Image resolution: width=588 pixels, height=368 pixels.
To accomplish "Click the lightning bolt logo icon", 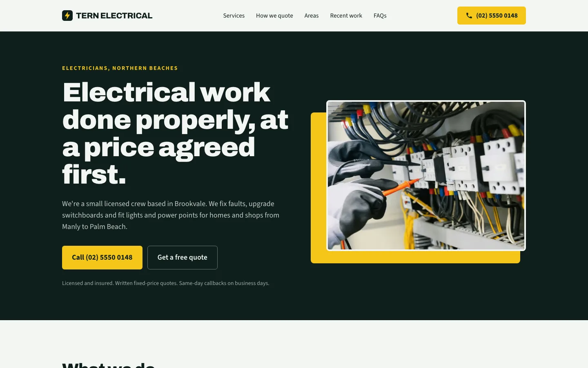I will (x=67, y=16).
